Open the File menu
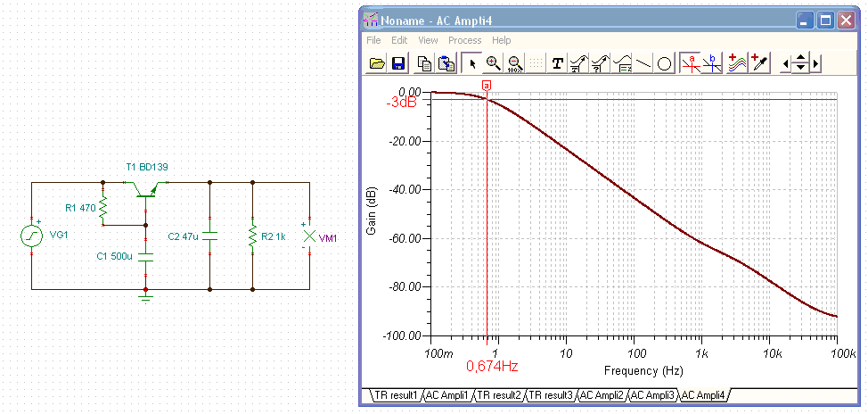 (x=373, y=40)
